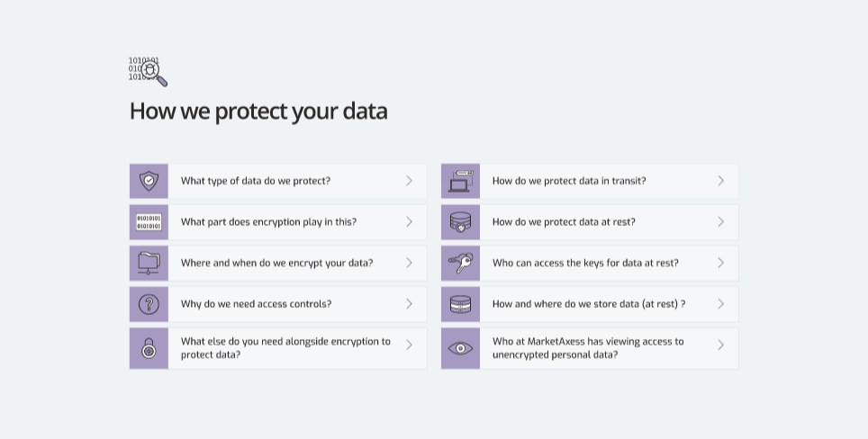Image resolution: width=868 pixels, height=439 pixels.
Task: Click the binary code encryption icon
Action: pyautogui.click(x=149, y=222)
